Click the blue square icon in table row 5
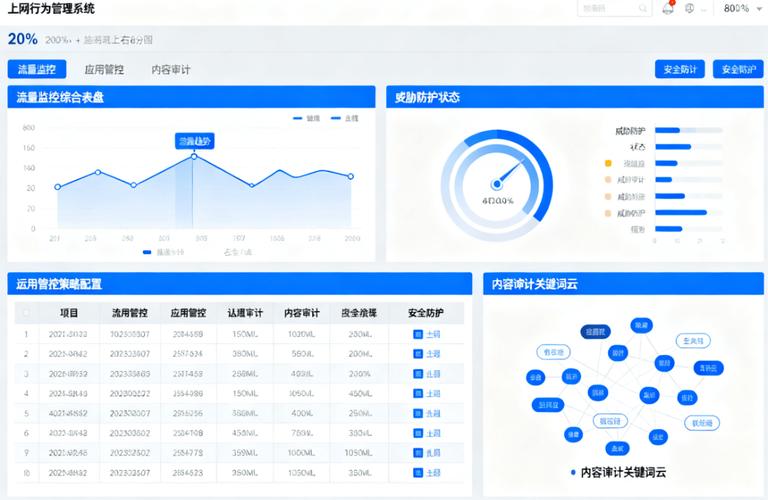This screenshot has width=768, height=500. [x=418, y=414]
